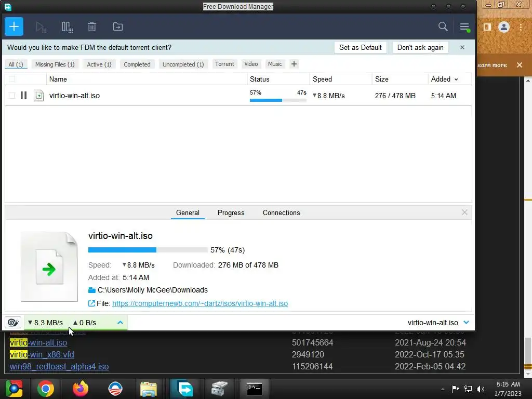Image resolution: width=532 pixels, height=399 pixels.
Task: Add a new filter tab with plus
Action: click(294, 64)
